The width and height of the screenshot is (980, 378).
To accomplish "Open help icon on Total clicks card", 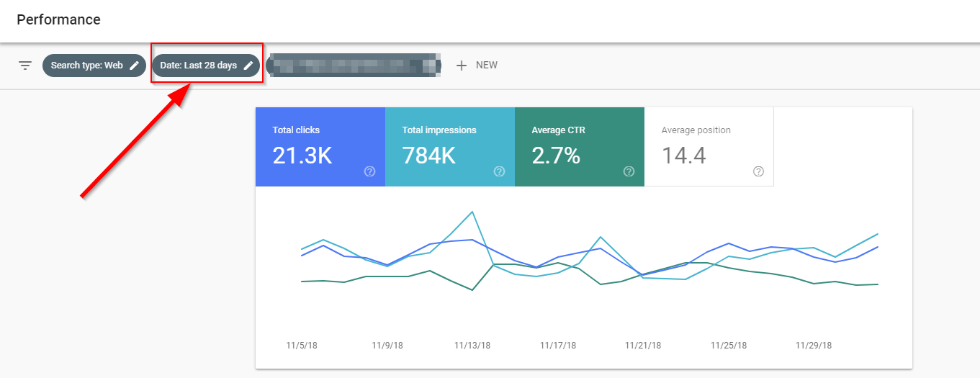I will coord(369,171).
